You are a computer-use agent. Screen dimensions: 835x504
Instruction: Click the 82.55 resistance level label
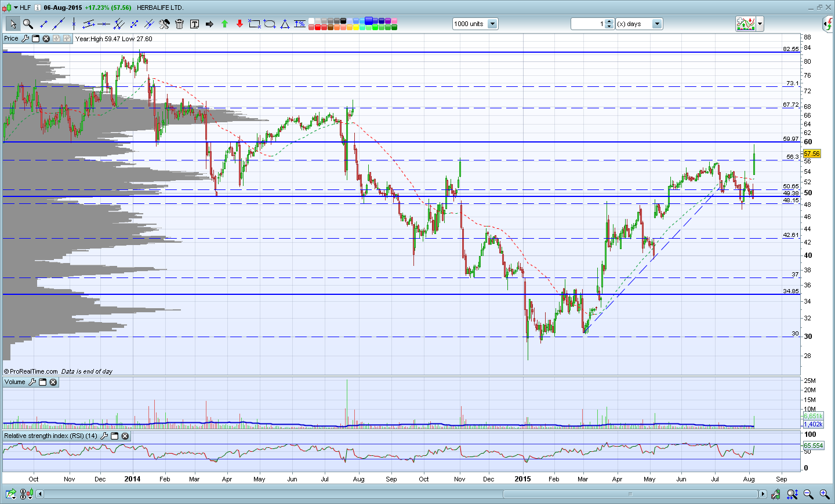click(x=791, y=49)
